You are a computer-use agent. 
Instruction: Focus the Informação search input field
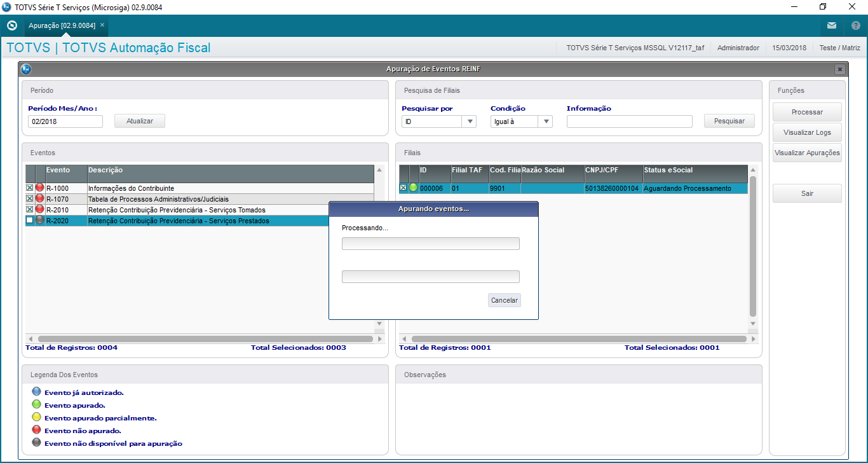[x=630, y=121]
